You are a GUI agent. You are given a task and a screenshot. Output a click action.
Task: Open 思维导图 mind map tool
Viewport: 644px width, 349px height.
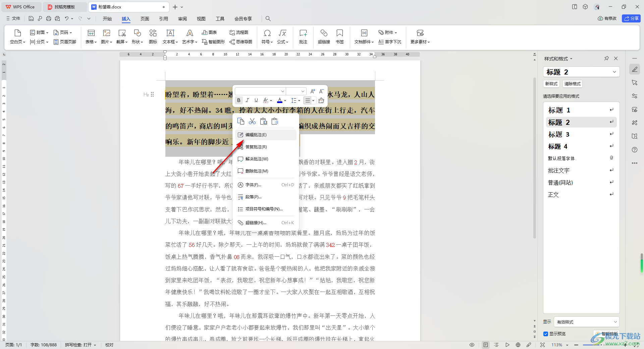point(241,42)
